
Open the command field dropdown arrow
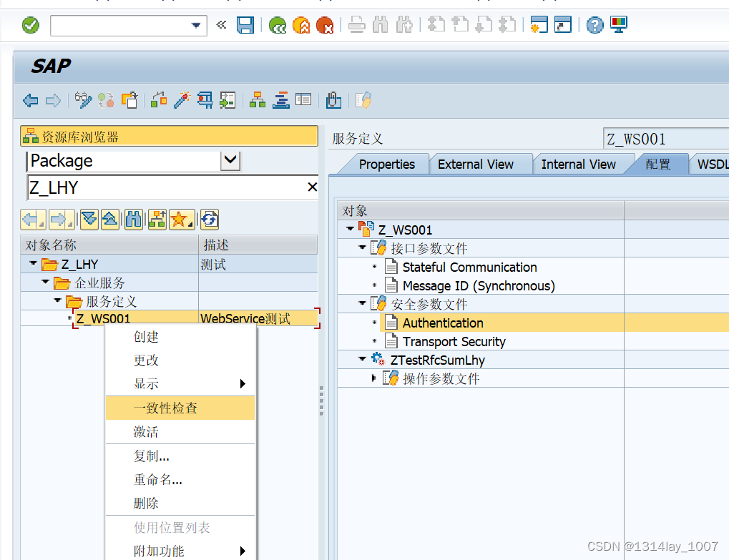[x=196, y=25]
